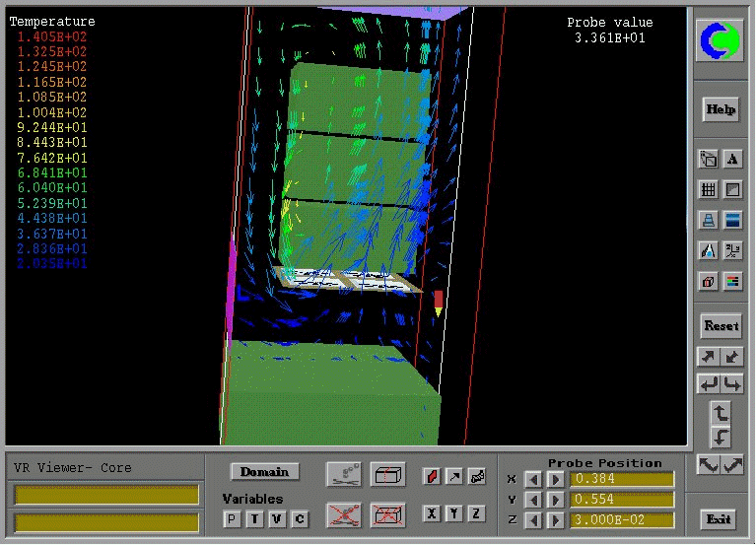Toggle the vector arrow display icon
Viewport: 756px width, 545px height.
tap(454, 476)
